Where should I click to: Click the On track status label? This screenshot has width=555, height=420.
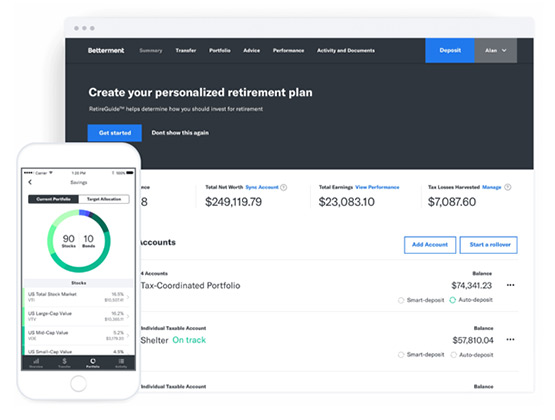tap(189, 340)
